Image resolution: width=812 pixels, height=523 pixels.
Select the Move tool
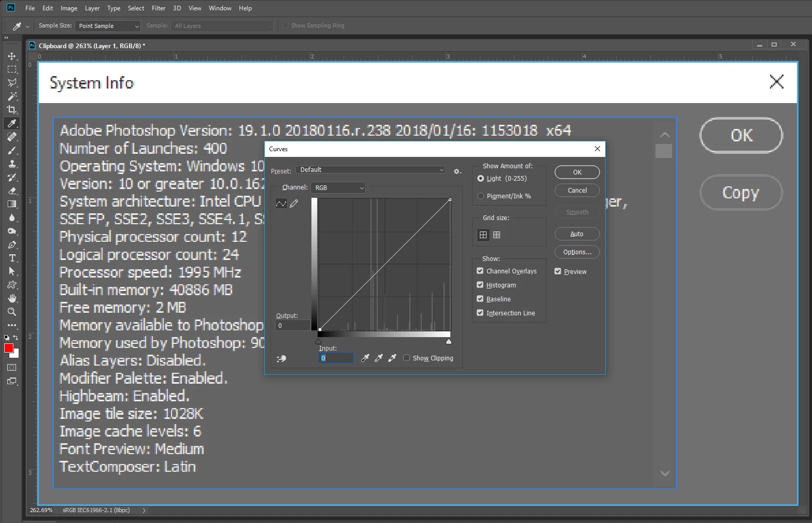click(x=12, y=56)
